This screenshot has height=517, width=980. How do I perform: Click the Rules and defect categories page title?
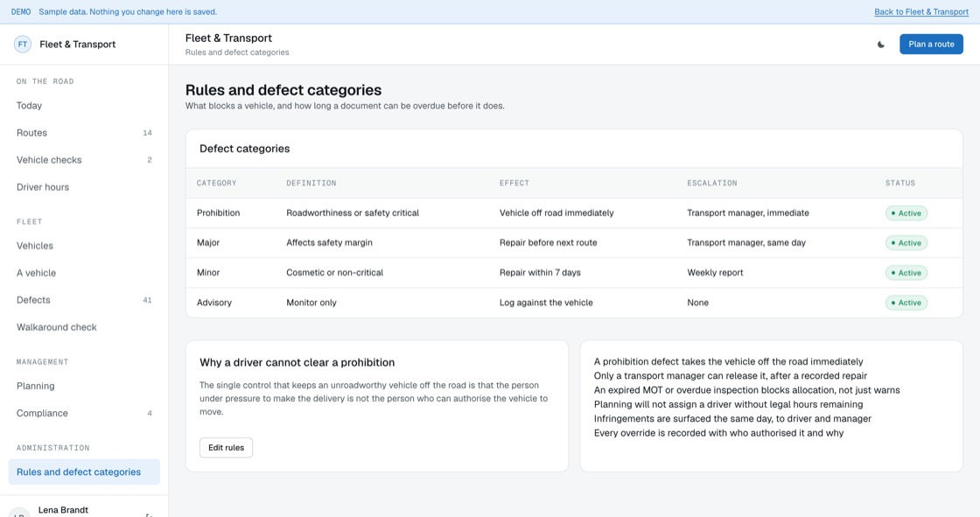point(283,90)
